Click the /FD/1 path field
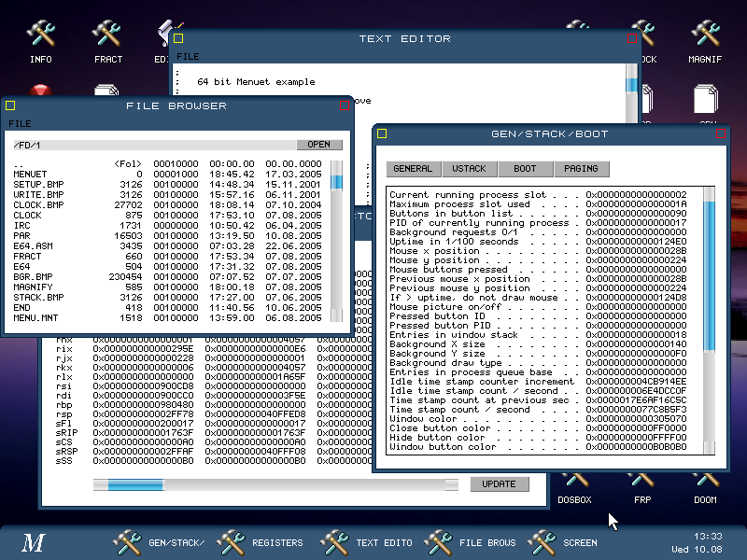 tap(149, 145)
